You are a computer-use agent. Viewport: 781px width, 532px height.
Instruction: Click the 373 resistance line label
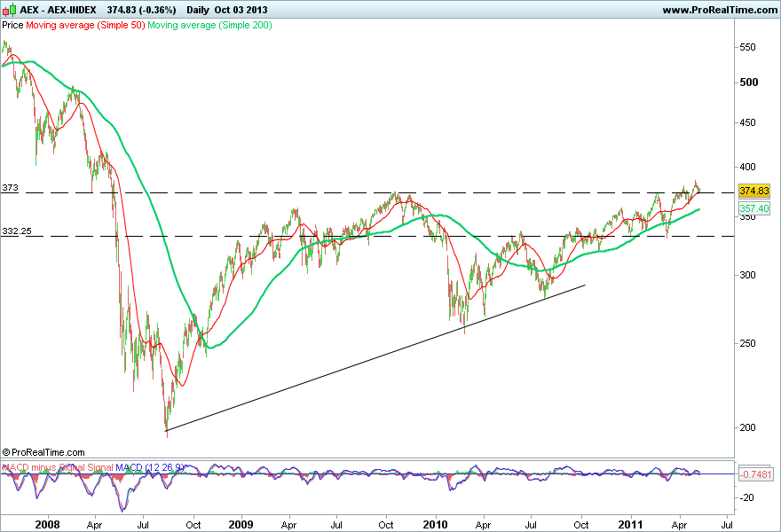(x=10, y=188)
